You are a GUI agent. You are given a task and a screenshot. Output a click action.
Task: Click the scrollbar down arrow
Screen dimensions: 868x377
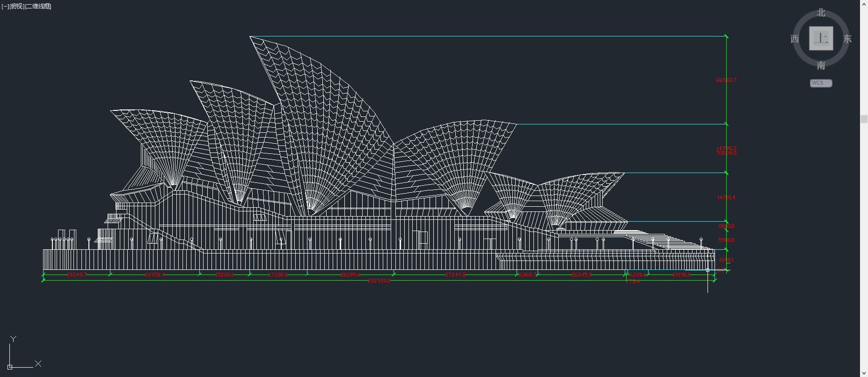(x=864, y=373)
